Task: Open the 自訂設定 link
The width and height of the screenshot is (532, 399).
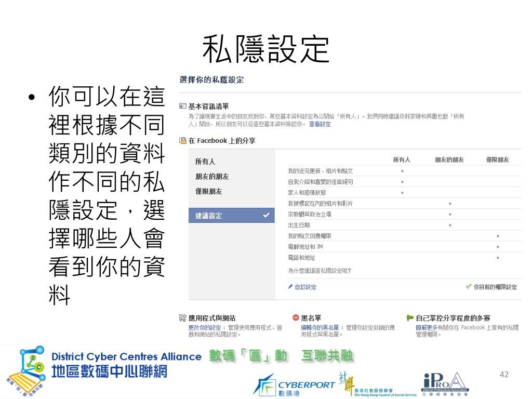Action: click(305, 287)
